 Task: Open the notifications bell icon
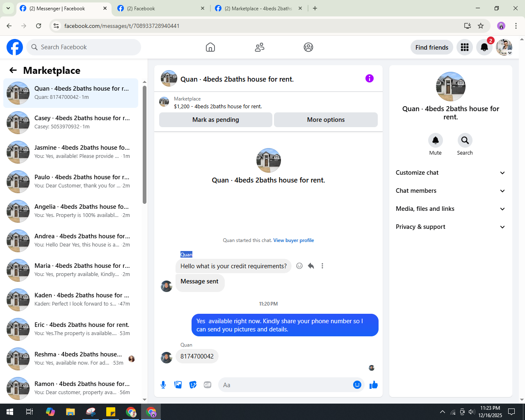[484, 47]
